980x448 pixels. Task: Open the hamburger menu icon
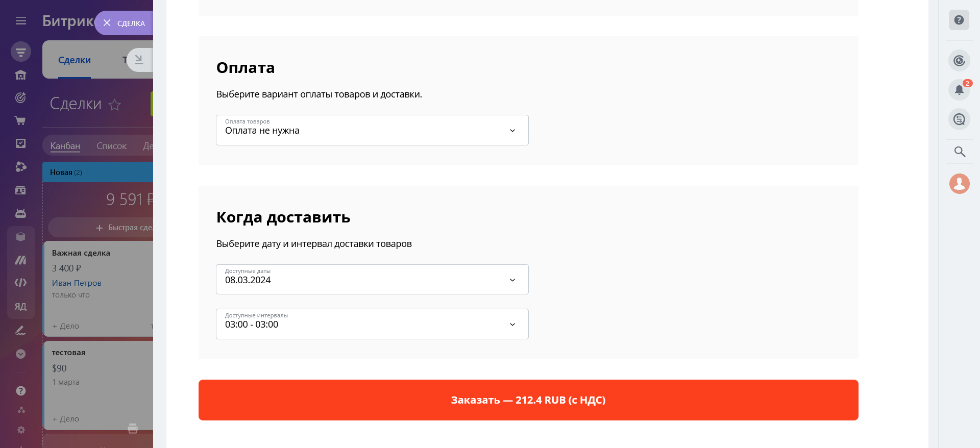click(20, 21)
